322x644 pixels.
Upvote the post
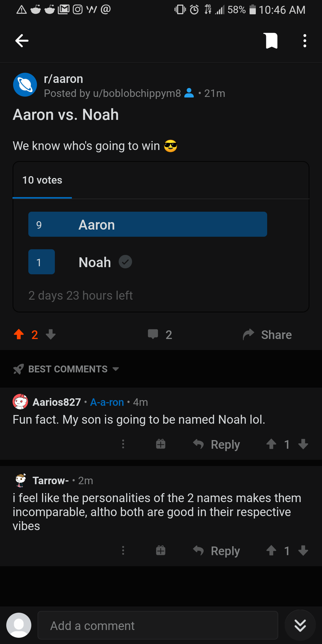pos(18,335)
